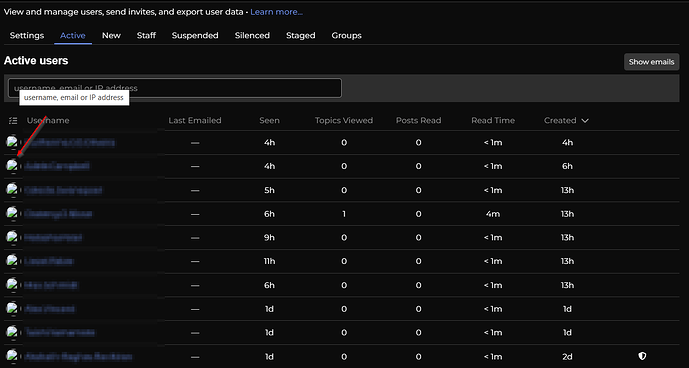Toggle bulk select icon beside Username header
This screenshot has width=689, height=368.
pos(13,120)
